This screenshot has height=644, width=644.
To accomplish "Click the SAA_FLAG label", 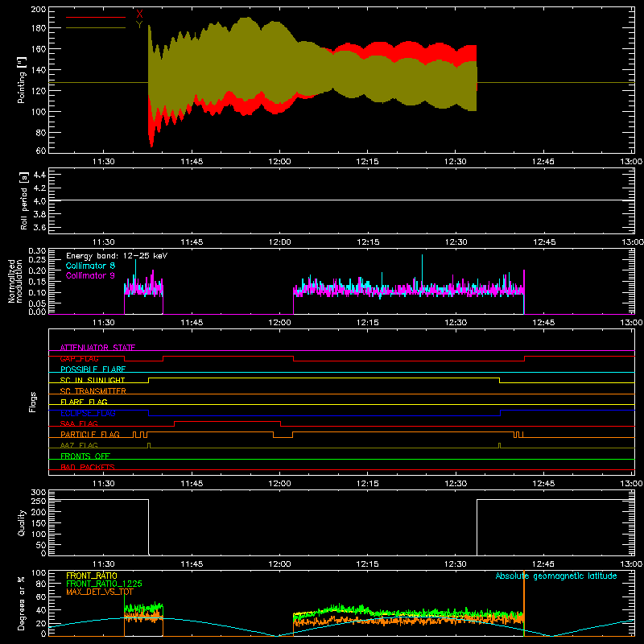I will [x=79, y=423].
